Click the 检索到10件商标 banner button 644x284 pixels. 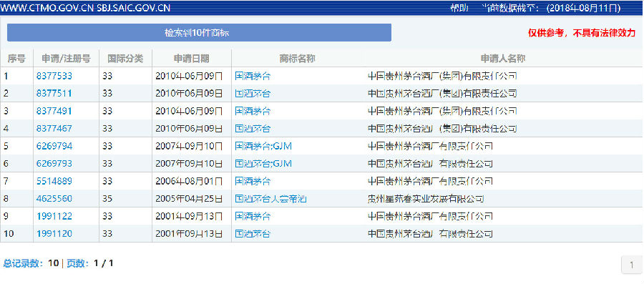click(199, 33)
